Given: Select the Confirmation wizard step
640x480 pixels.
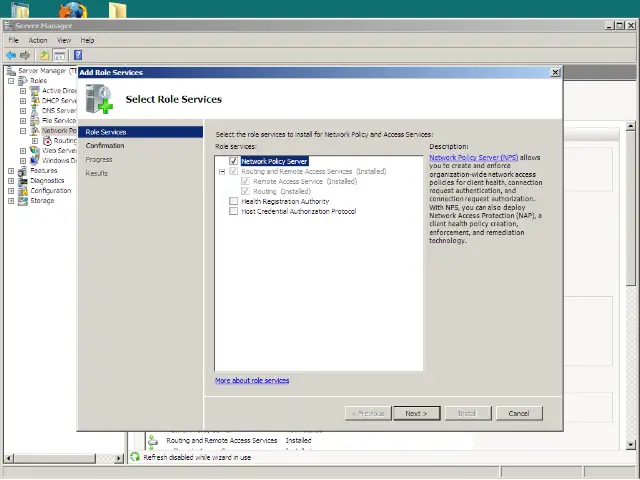Looking at the screenshot, I should point(105,146).
